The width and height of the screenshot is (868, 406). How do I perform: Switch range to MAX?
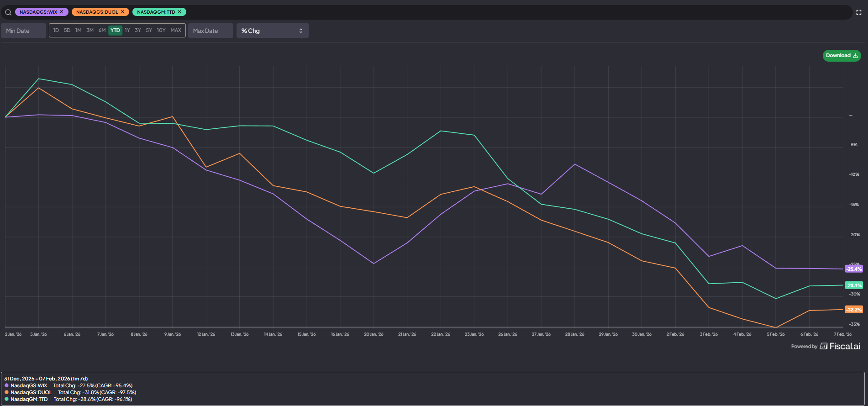(x=176, y=30)
